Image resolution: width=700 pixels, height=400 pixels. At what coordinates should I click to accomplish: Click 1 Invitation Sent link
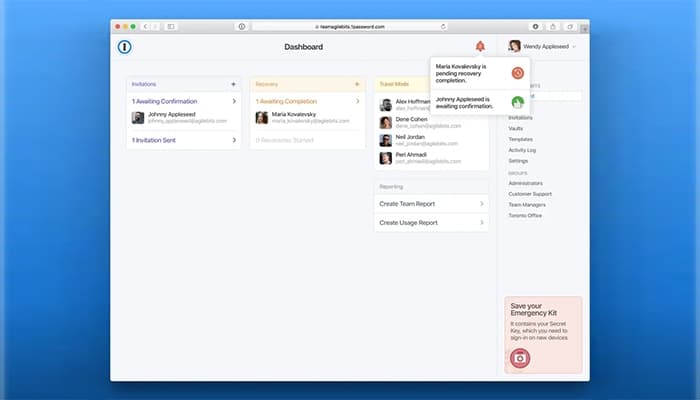pyautogui.click(x=154, y=140)
